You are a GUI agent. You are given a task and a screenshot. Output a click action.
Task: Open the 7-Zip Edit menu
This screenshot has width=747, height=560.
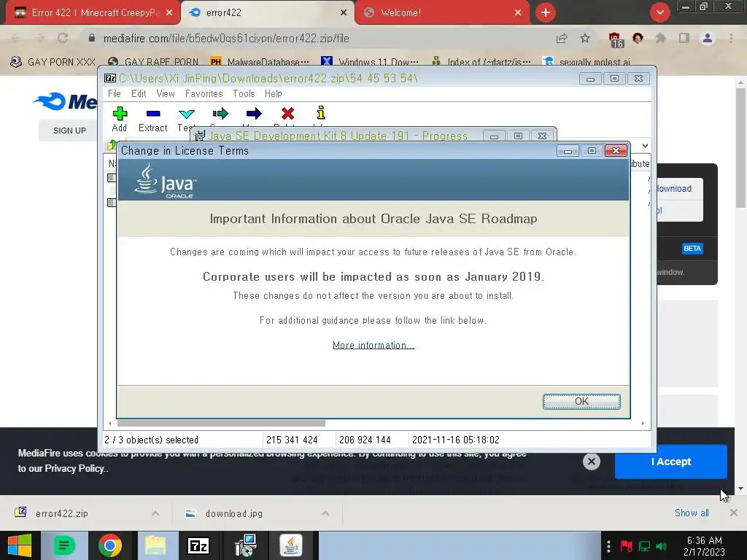139,94
